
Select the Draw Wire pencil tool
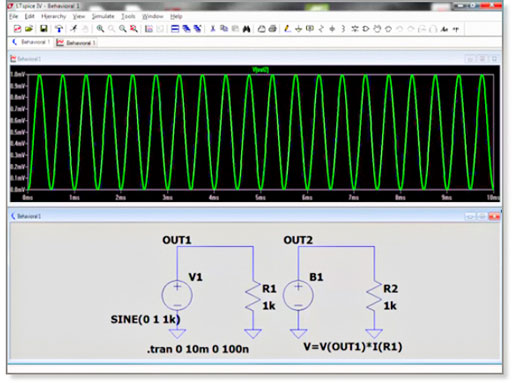coord(287,29)
